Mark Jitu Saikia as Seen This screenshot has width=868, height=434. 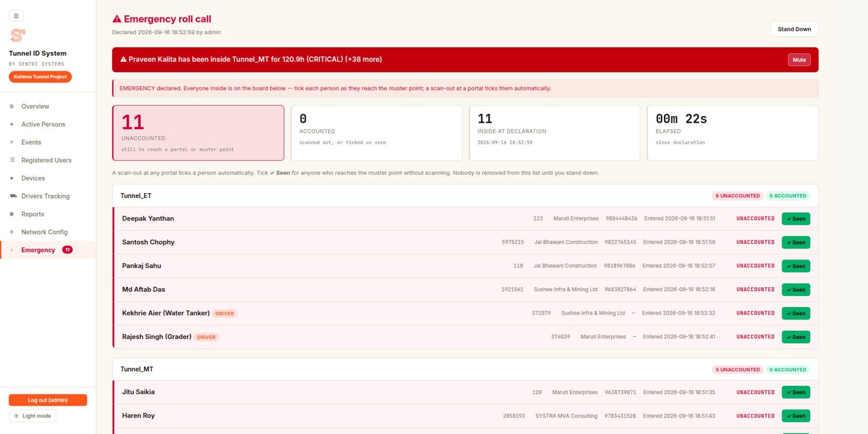[796, 392]
